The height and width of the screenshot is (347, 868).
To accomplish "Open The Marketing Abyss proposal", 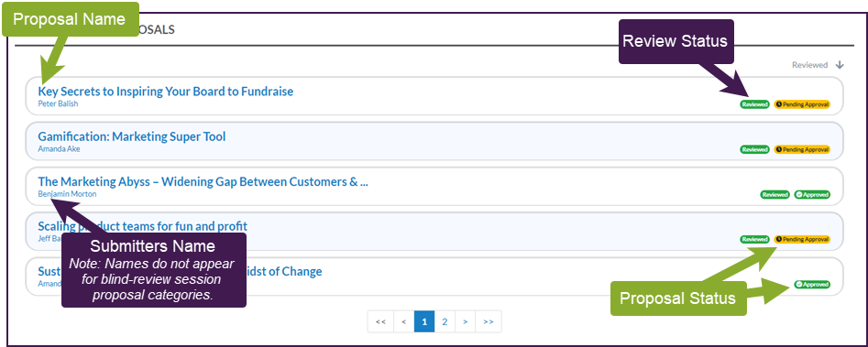I will (x=203, y=182).
